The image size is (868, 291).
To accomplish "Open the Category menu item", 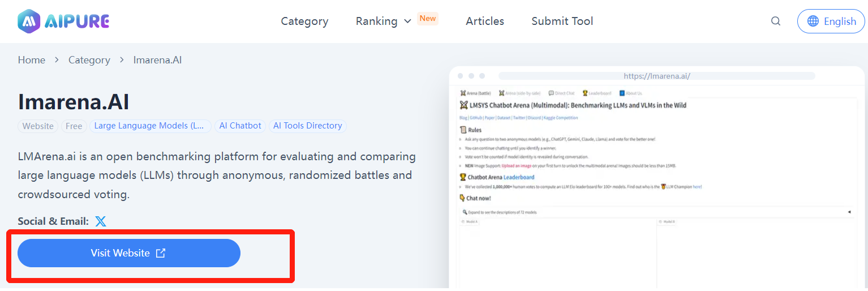I will pyautogui.click(x=304, y=21).
